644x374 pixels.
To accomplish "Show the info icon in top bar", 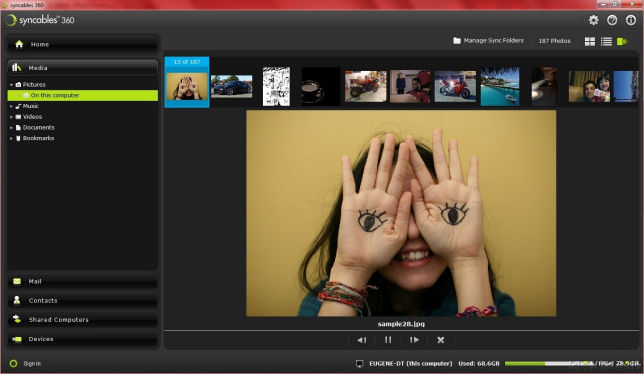I will coord(631,20).
